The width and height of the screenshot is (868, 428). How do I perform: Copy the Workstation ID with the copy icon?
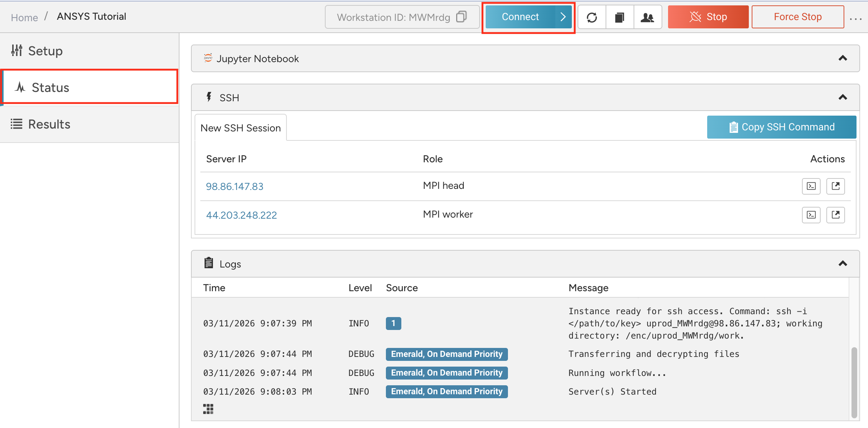click(461, 17)
